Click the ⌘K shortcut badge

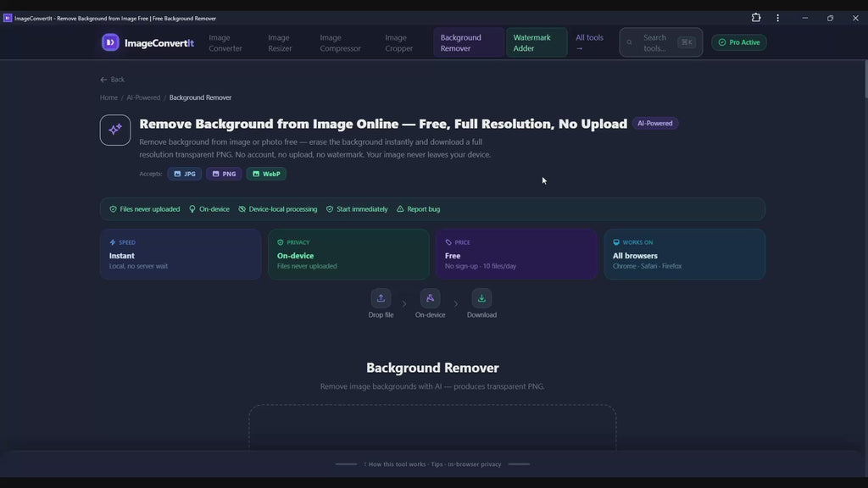(x=687, y=42)
